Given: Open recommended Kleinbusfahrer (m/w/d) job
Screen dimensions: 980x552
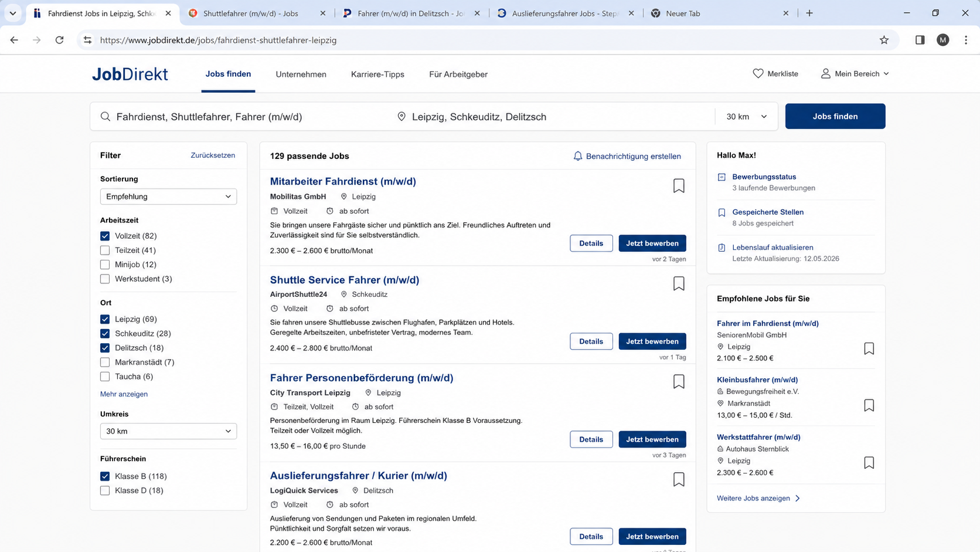Looking at the screenshot, I should (757, 380).
